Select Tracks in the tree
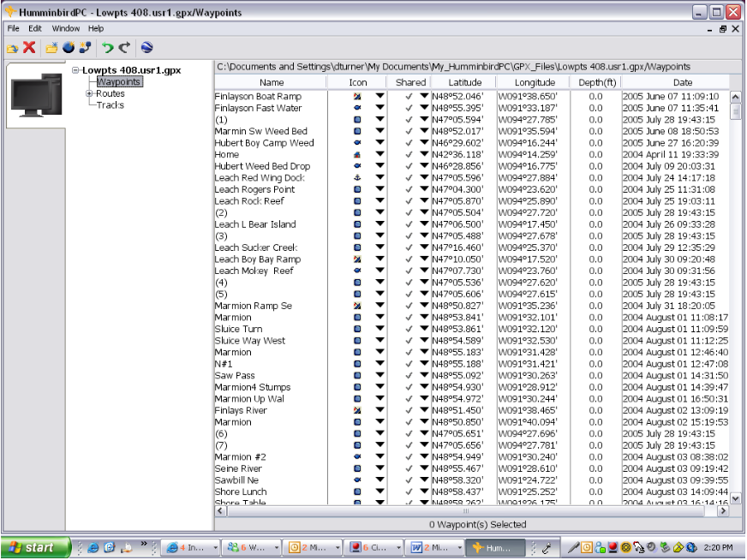 (110, 105)
